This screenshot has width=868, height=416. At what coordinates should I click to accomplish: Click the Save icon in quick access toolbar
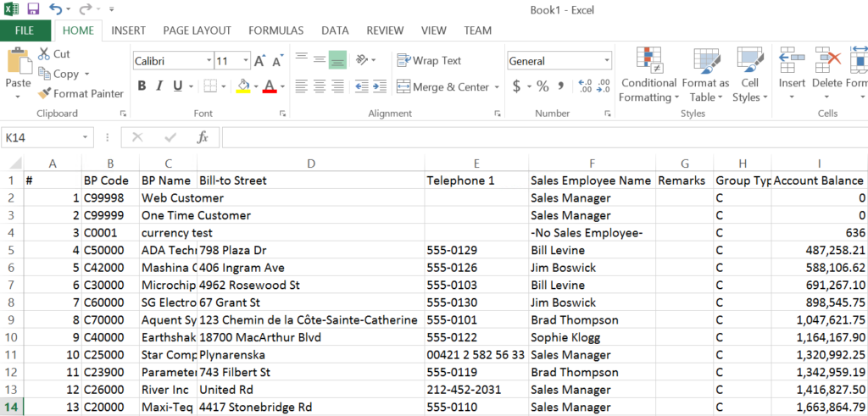coord(33,8)
